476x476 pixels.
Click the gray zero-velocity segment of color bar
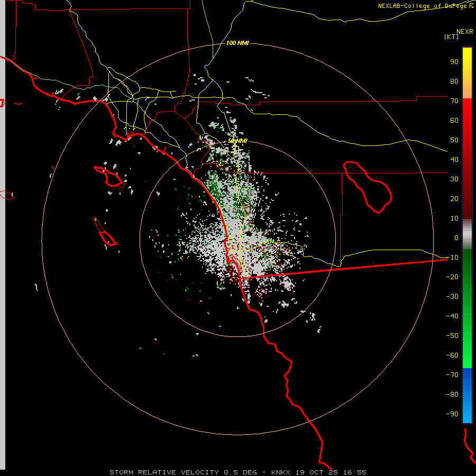(x=467, y=234)
